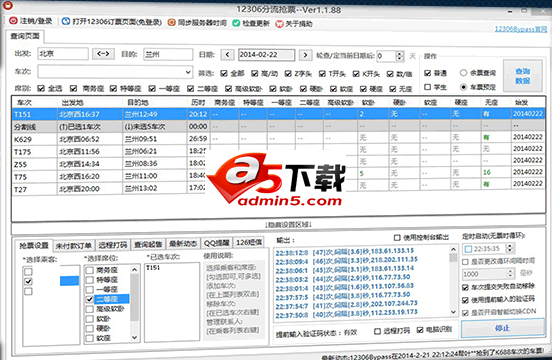Toggle the K开头 filter checkbox
The image size is (552, 360).
(356, 74)
